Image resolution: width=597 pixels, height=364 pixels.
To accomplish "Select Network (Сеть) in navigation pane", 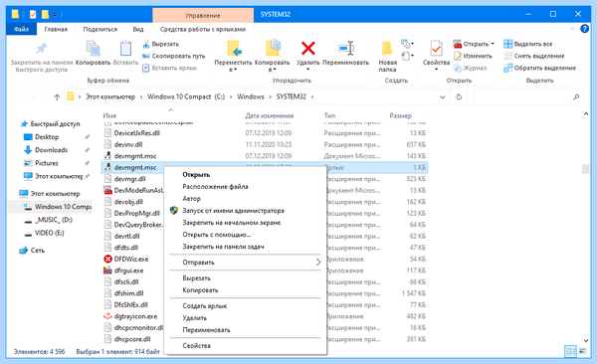I will [x=38, y=251].
